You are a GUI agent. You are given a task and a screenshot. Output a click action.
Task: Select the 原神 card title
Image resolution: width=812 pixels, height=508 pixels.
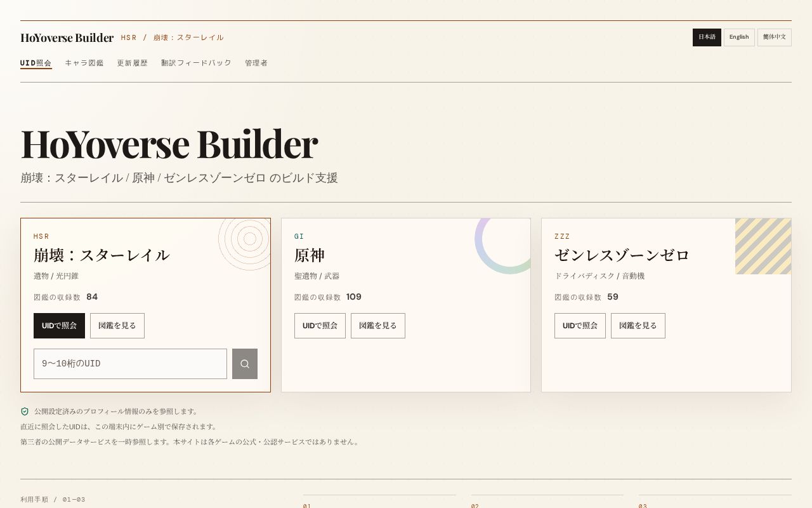coord(310,255)
